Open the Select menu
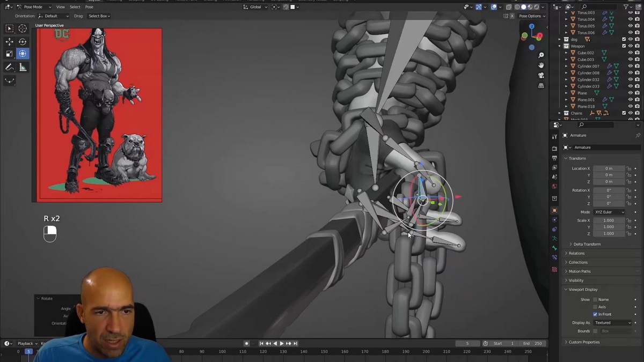This screenshot has width=644, height=362. click(x=75, y=7)
